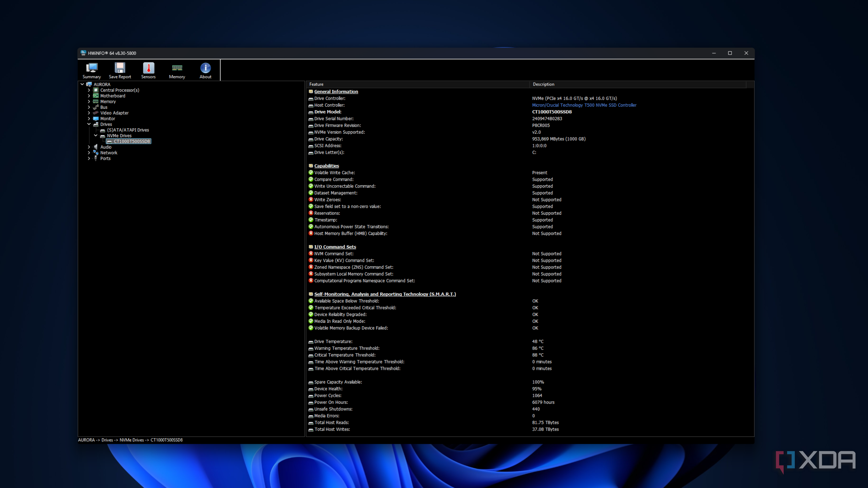Click the General Information section icon

coord(311,91)
